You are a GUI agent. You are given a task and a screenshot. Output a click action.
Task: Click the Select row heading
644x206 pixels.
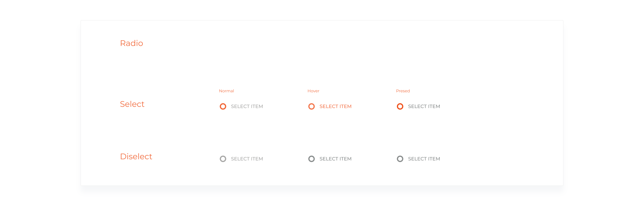132,104
